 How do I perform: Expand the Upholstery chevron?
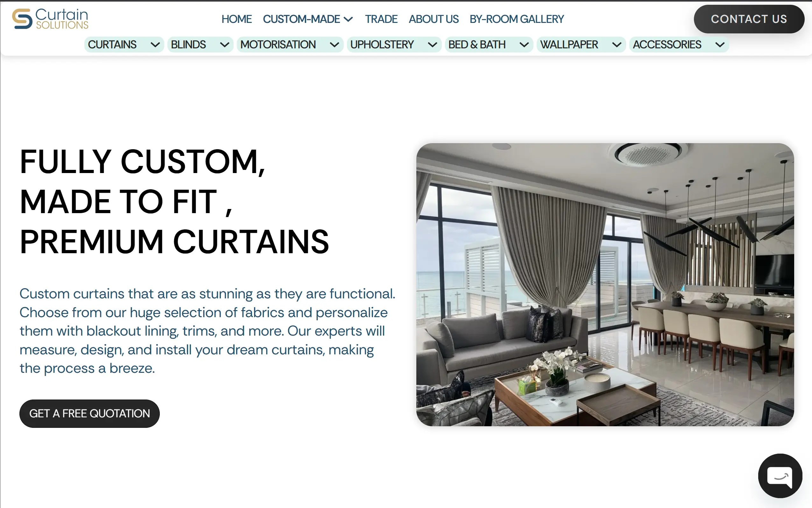433,45
